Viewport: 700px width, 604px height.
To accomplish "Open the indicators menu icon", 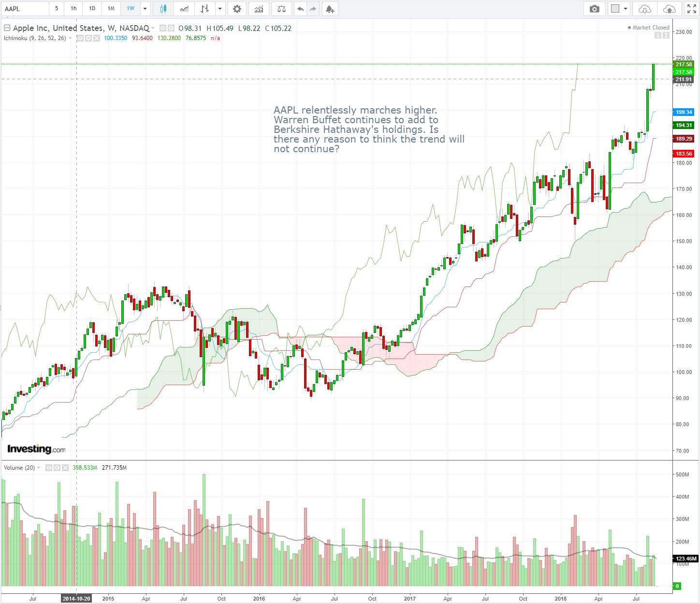I will pyautogui.click(x=259, y=9).
